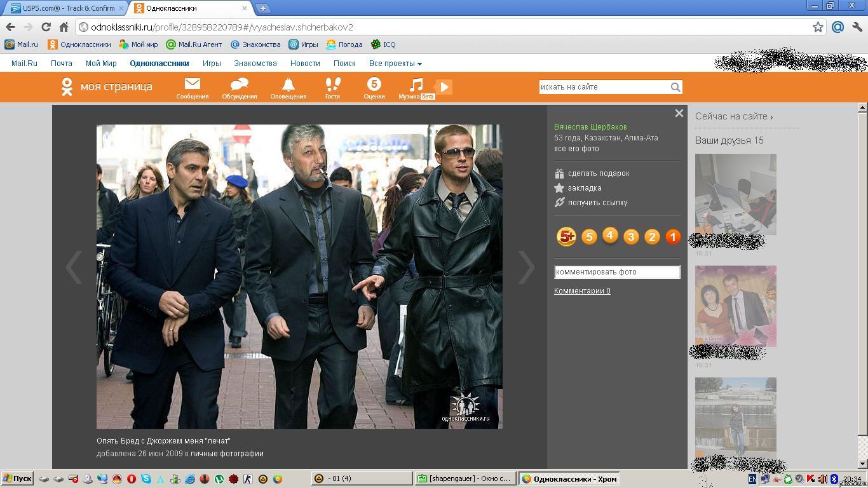Screen dimensions: 868x488
Task: Open new browser tab
Action: [263, 8]
